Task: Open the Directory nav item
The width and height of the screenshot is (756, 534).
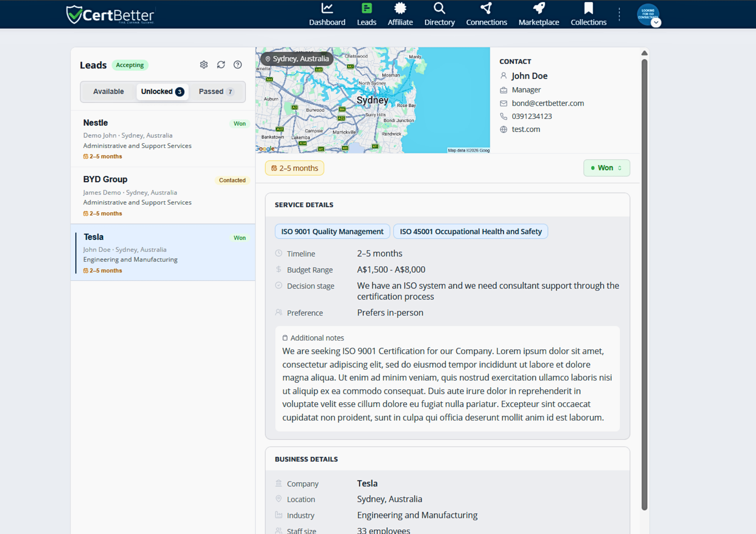Action: 439,15
